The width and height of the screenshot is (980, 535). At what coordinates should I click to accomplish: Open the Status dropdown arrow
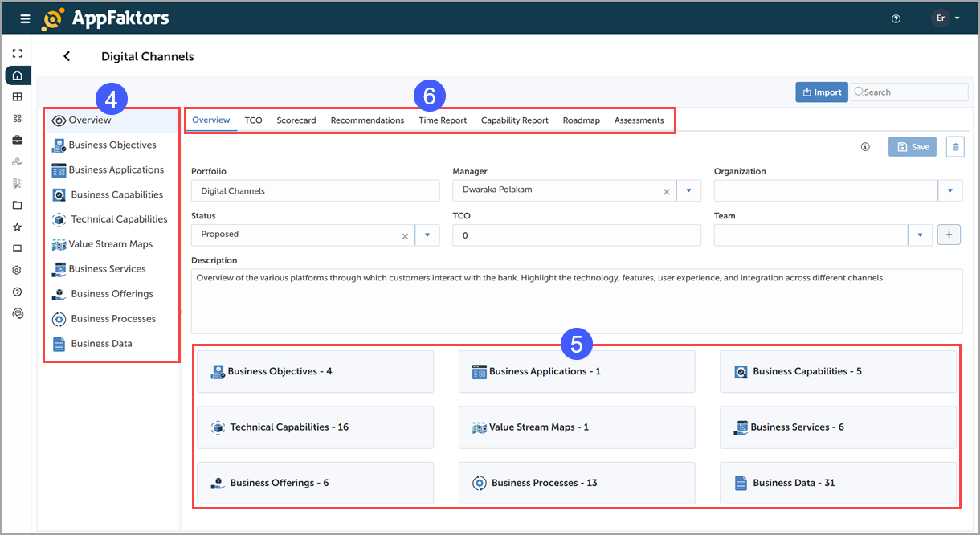427,235
